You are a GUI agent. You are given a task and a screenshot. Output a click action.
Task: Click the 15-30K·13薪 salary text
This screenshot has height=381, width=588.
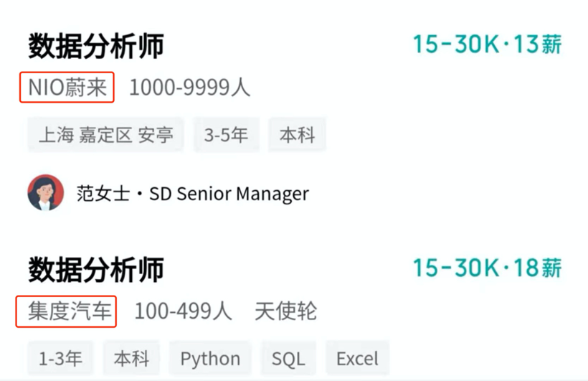click(x=487, y=44)
